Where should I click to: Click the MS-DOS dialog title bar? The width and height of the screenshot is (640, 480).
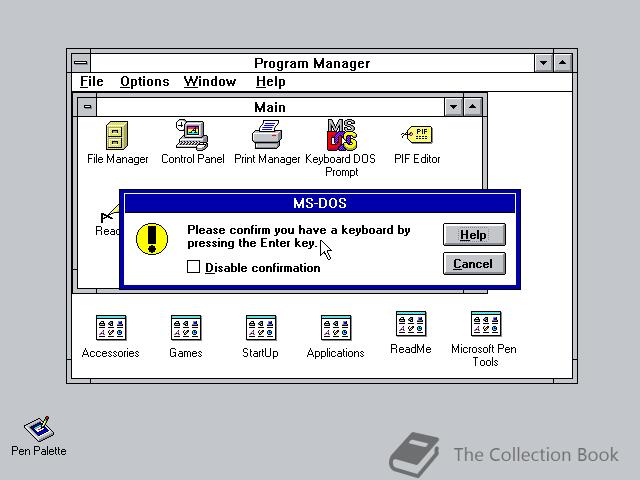320,203
